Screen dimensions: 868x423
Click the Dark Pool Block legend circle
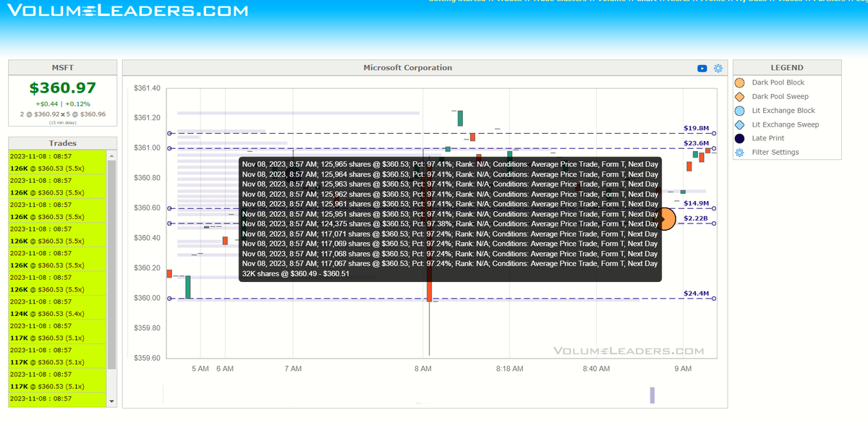pyautogui.click(x=739, y=82)
